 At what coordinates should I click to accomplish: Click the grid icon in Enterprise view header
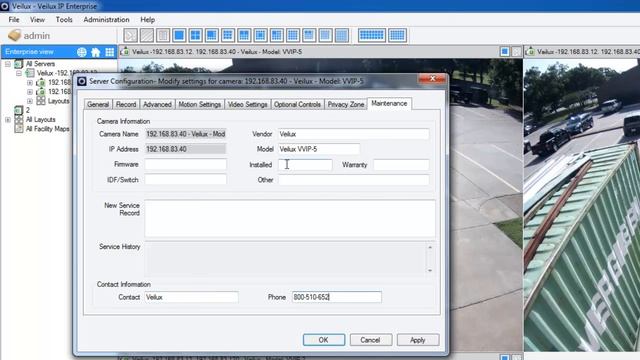pyautogui.click(x=110, y=52)
